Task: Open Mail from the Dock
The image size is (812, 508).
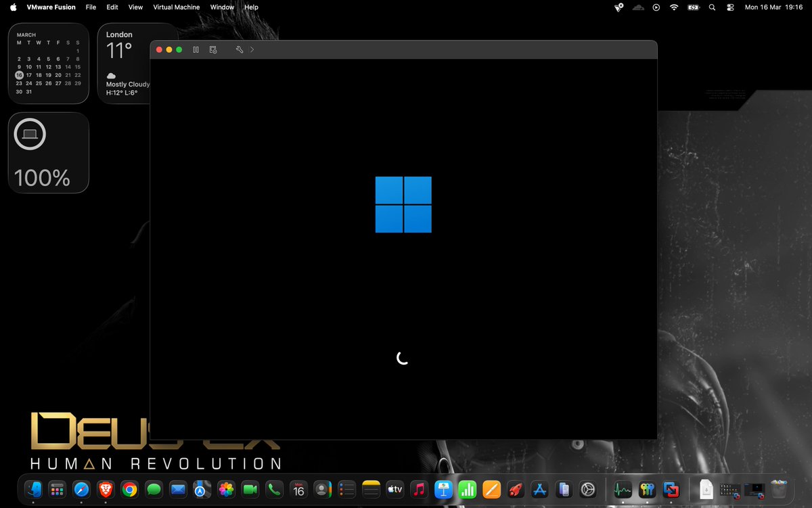Action: [178, 488]
